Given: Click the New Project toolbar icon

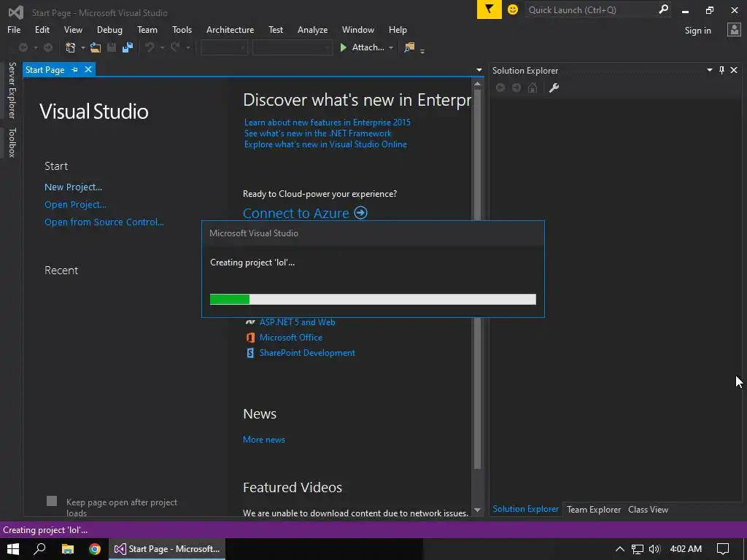Looking at the screenshot, I should [x=71, y=47].
